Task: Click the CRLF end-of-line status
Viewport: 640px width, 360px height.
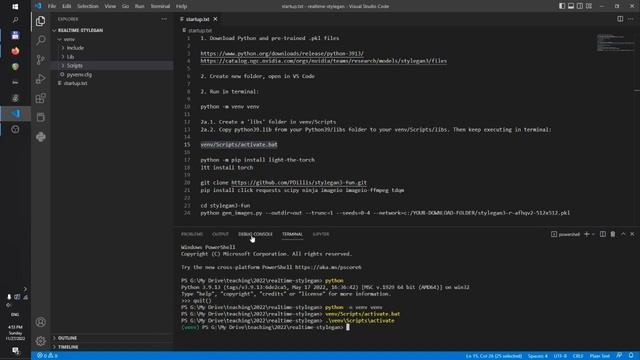Action: click(x=578, y=356)
